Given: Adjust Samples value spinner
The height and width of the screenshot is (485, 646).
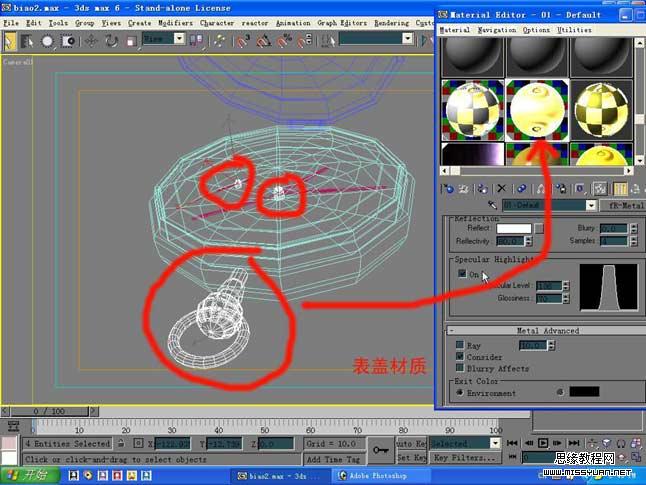Looking at the screenshot, I should click(x=634, y=241).
